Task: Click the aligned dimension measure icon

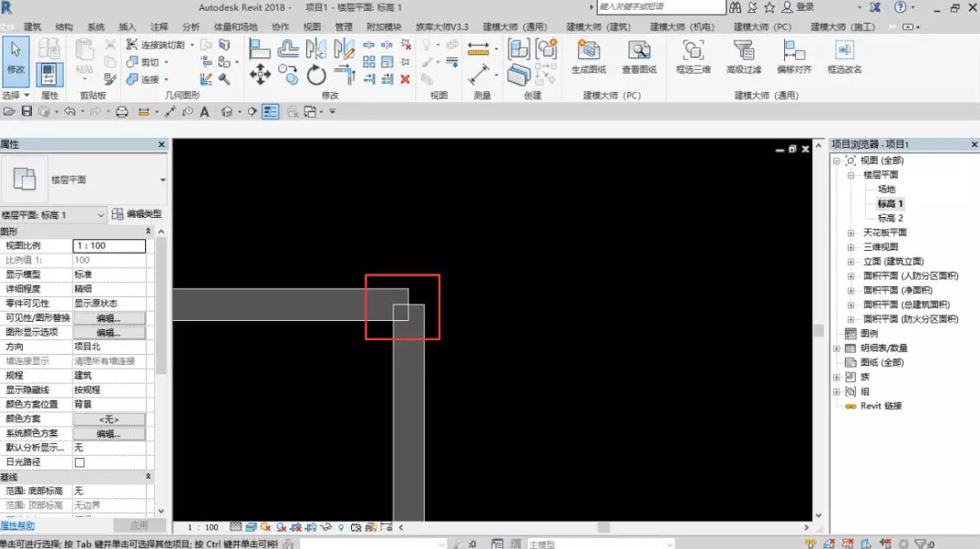Action: (x=478, y=48)
